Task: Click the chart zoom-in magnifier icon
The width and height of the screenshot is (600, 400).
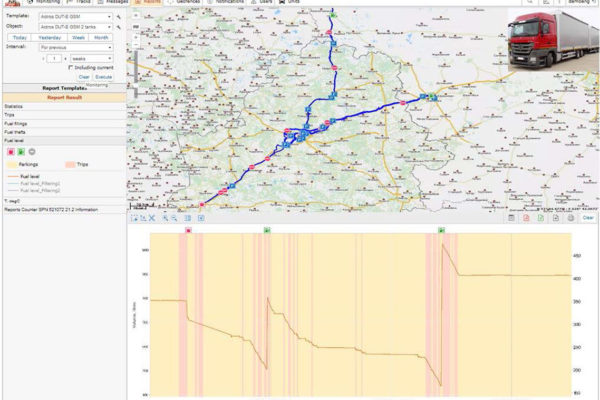Action: click(165, 218)
